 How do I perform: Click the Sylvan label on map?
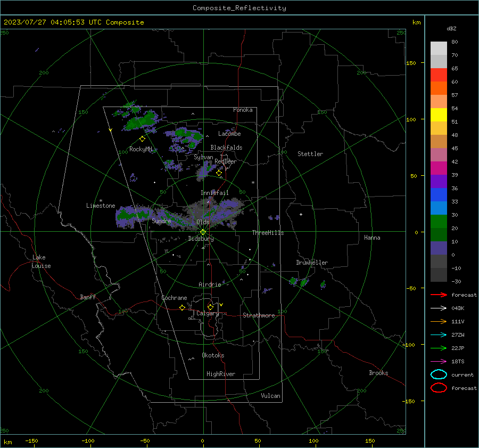[203, 157]
